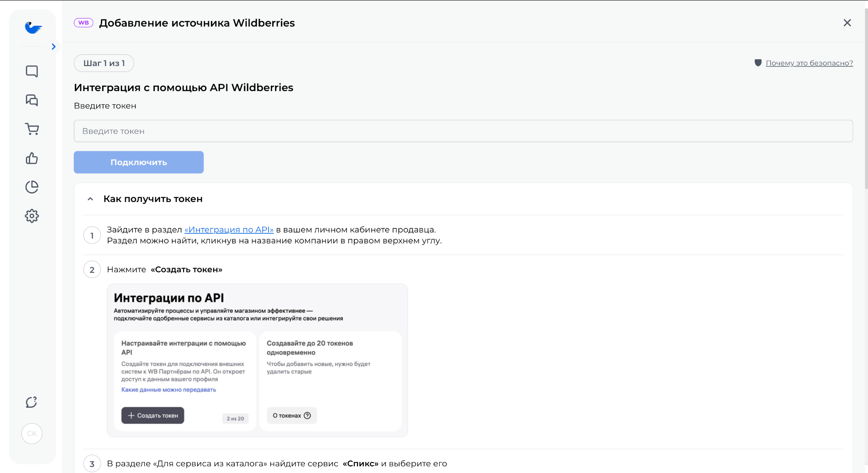The width and height of the screenshot is (868, 473).
Task: Open the settings gear sidebar icon
Action: click(x=32, y=216)
